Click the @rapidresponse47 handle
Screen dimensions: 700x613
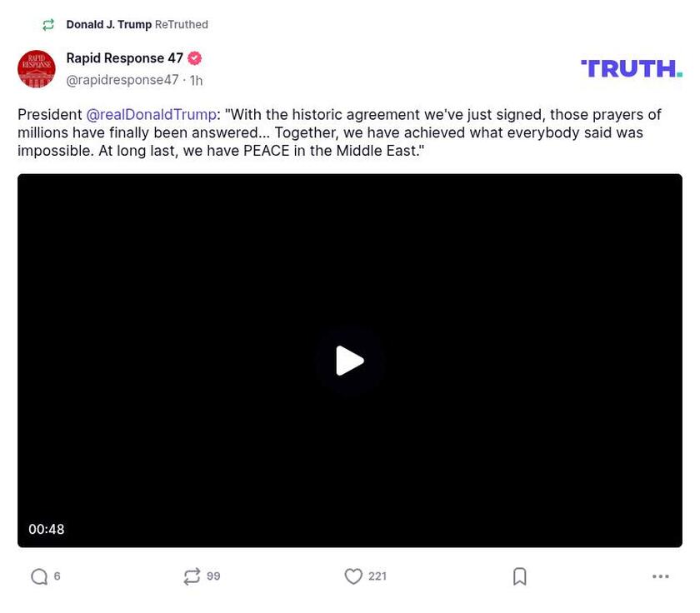click(122, 80)
